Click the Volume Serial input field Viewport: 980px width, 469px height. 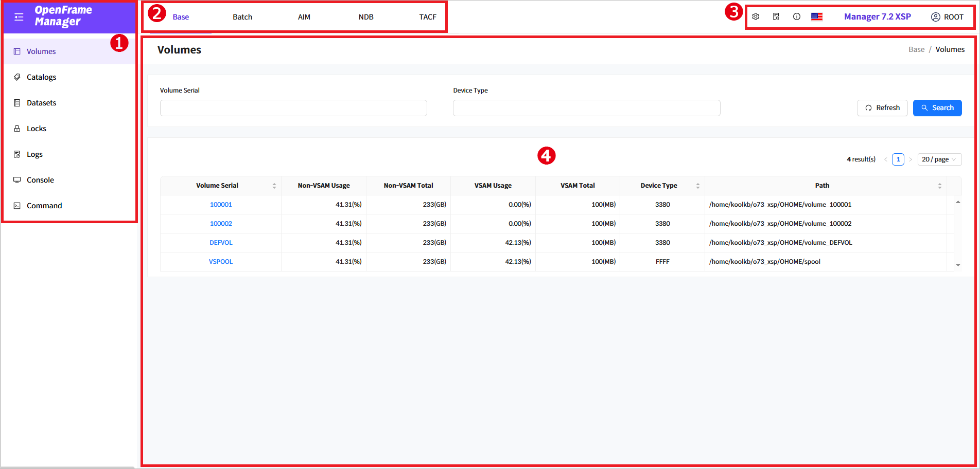(x=293, y=108)
